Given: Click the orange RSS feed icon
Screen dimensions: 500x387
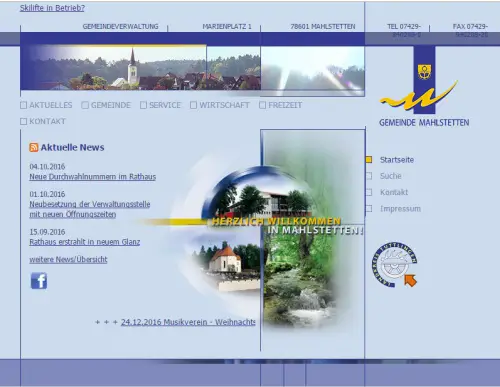Looking at the screenshot, I should tap(34, 147).
